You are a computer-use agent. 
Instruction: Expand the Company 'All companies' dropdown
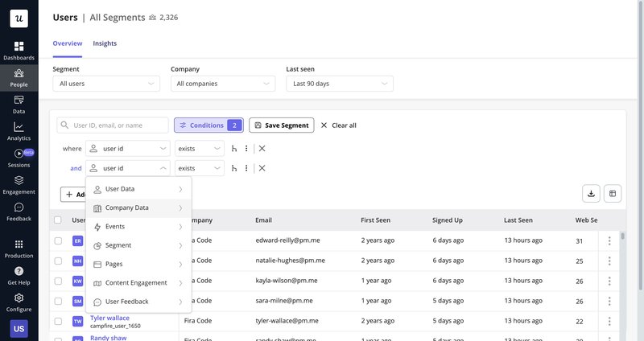(223, 84)
